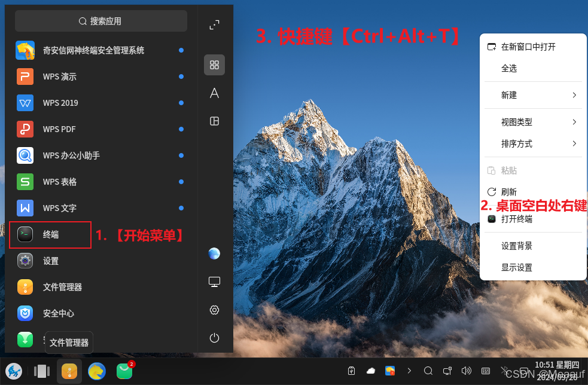Open the green download app icon at list bottom
The height and width of the screenshot is (385, 588).
point(25,340)
